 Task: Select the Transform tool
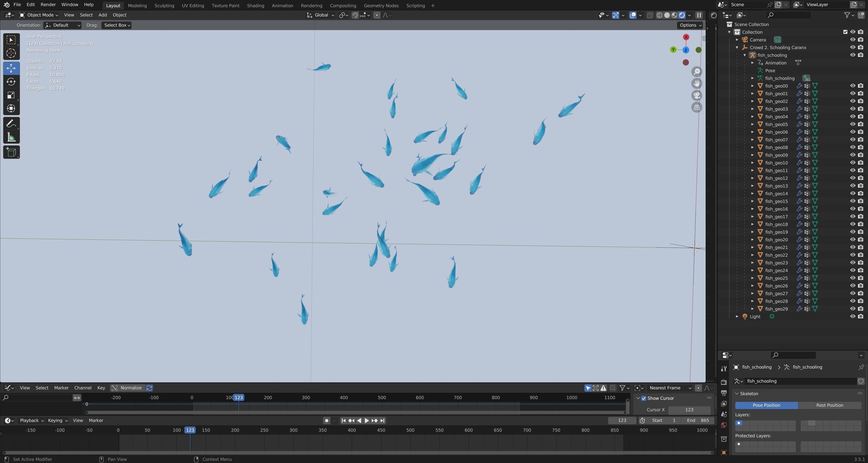(11, 109)
